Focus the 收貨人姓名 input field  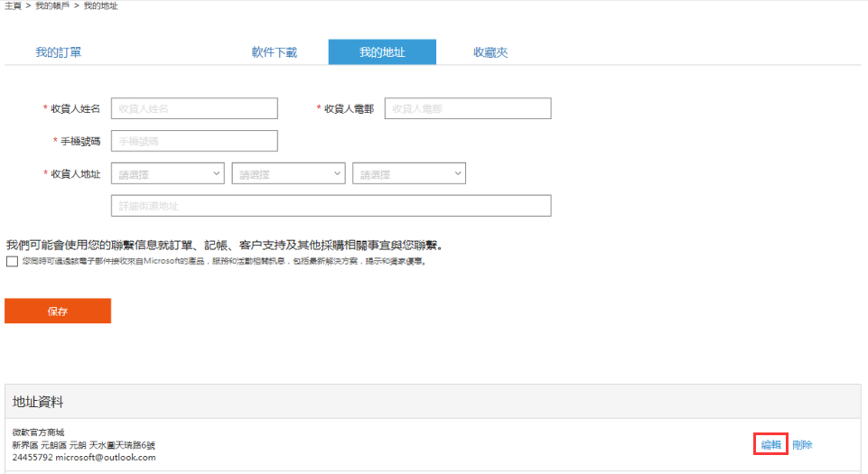tap(194, 108)
